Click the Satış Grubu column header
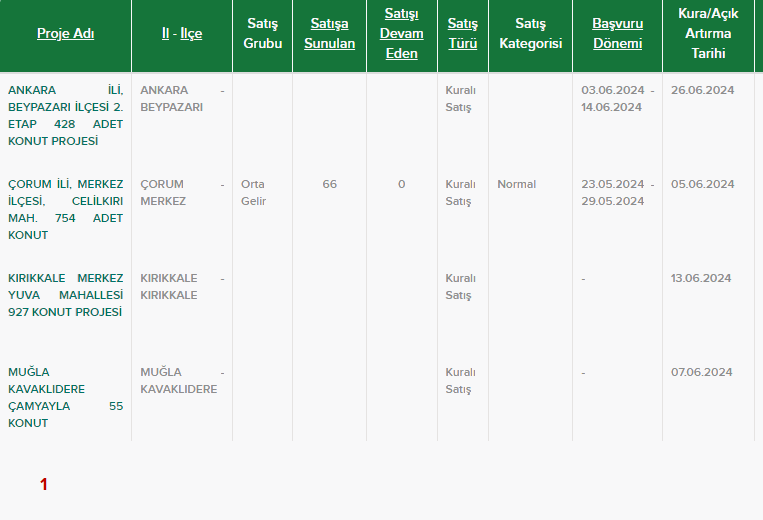This screenshot has height=520, width=763. point(262,34)
